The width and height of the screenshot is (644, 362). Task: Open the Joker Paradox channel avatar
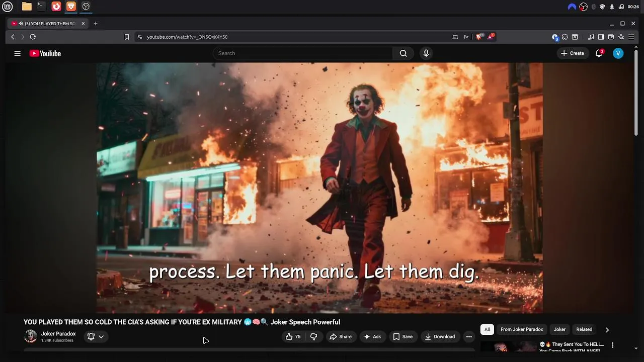(31, 336)
